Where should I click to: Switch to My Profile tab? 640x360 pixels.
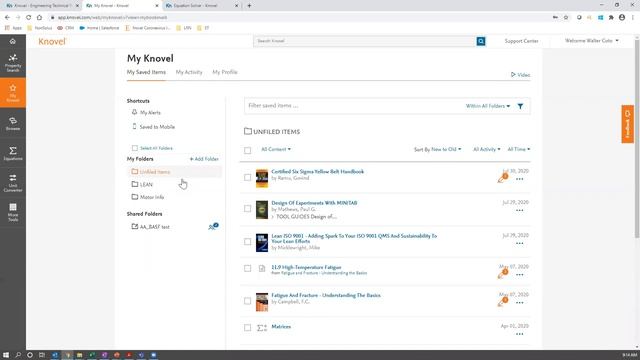224,72
